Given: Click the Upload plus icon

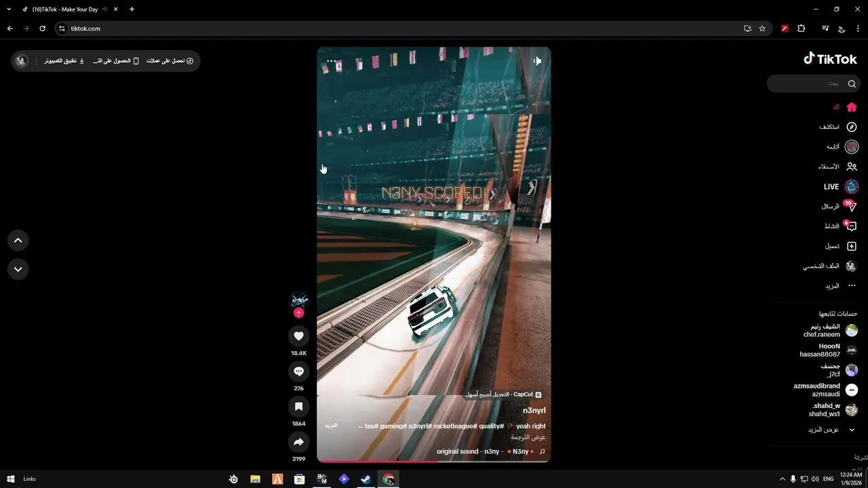Looking at the screenshot, I should pyautogui.click(x=852, y=246).
